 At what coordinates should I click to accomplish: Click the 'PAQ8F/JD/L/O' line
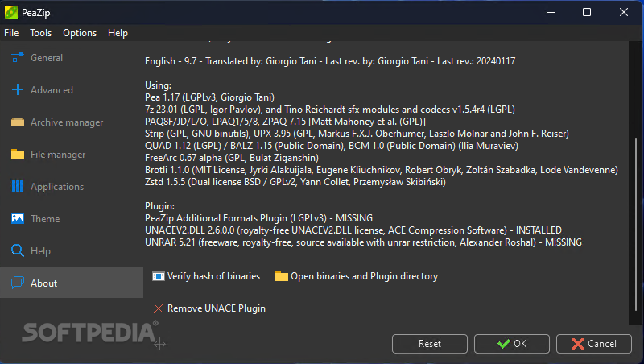click(286, 122)
